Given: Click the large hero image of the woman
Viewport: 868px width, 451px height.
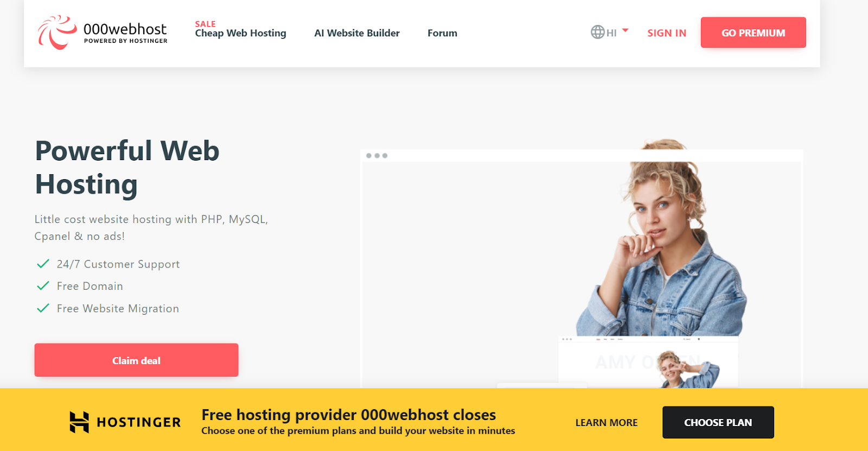Looking at the screenshot, I should pyautogui.click(x=662, y=239).
